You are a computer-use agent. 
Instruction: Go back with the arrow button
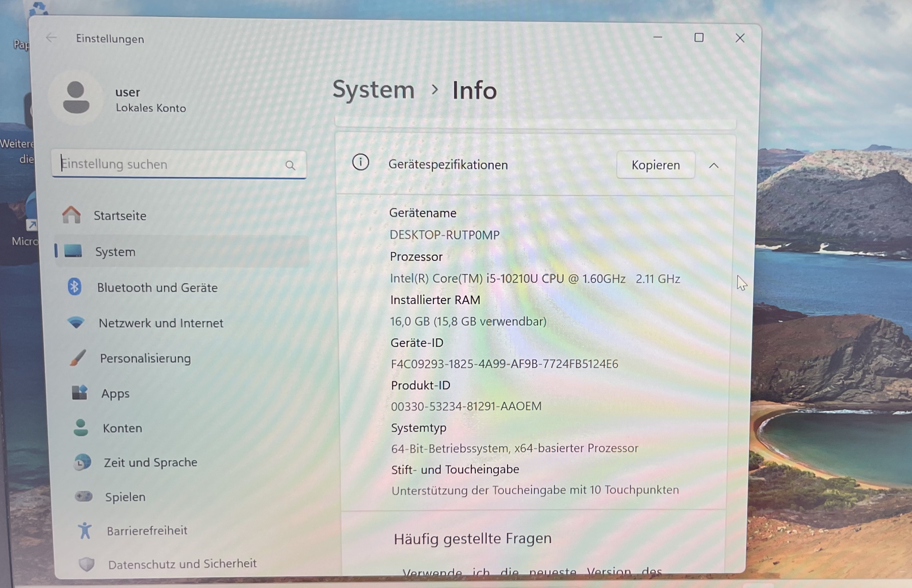click(x=51, y=38)
